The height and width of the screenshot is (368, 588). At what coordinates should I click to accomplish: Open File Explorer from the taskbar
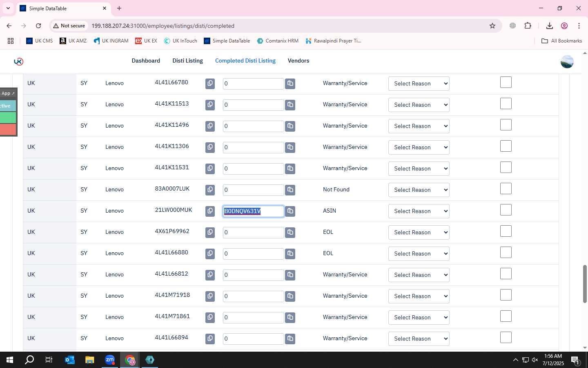(x=90, y=360)
